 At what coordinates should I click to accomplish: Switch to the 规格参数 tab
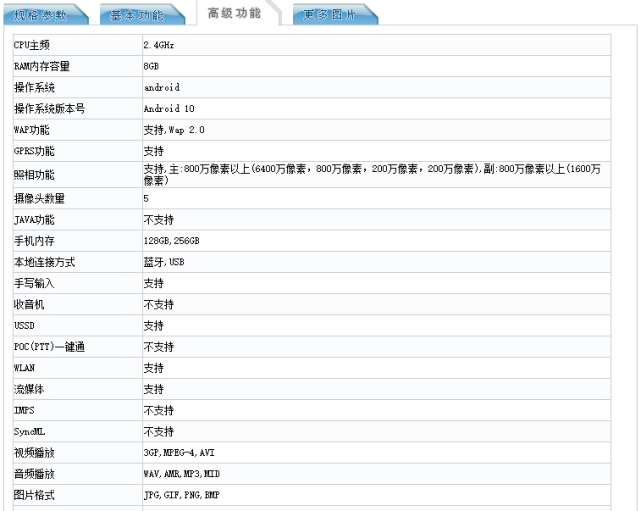coord(45,15)
